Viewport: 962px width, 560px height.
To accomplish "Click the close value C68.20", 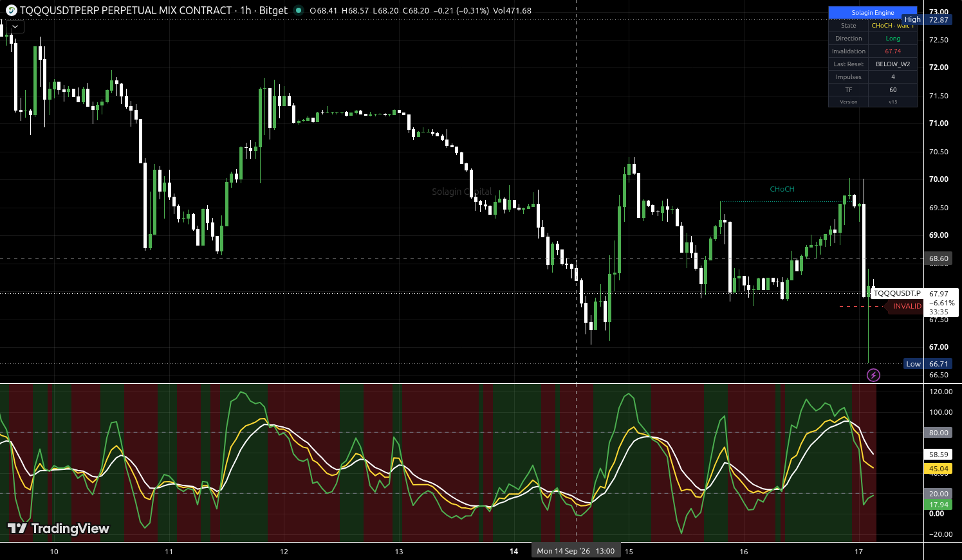I will tap(416, 10).
